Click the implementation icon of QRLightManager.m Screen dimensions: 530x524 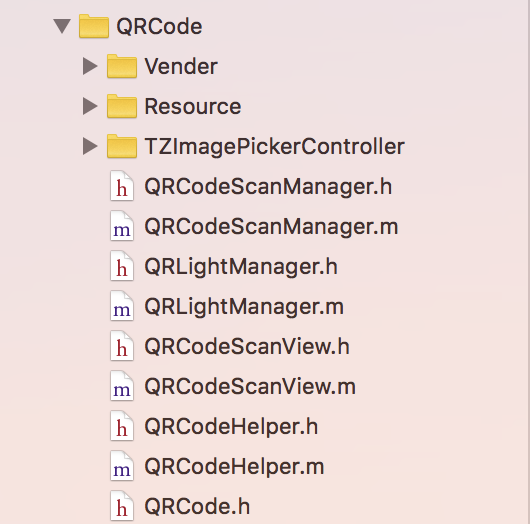click(x=122, y=306)
